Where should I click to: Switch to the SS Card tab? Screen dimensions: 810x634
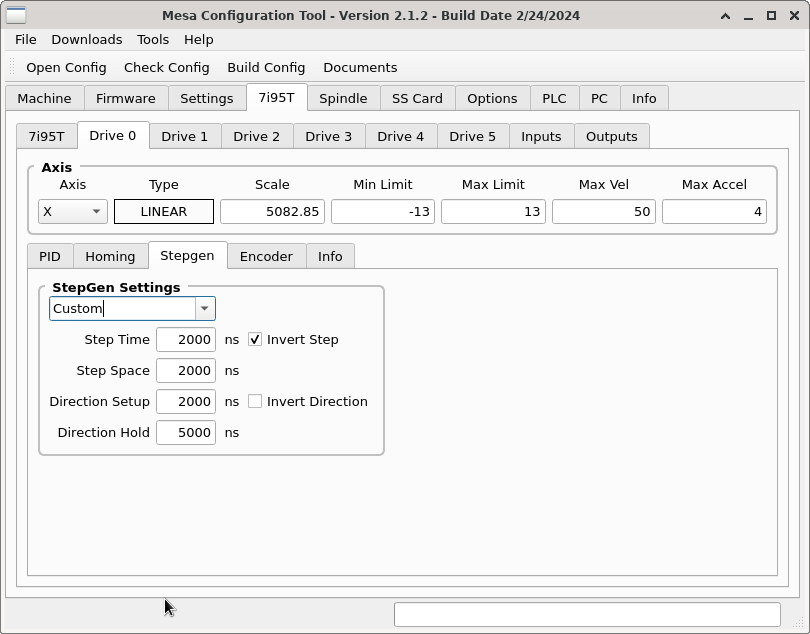(417, 98)
